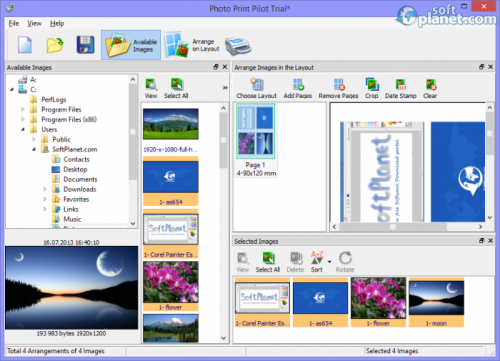The height and width of the screenshot is (361, 500).
Task: Click the New document icon
Action: (25, 45)
